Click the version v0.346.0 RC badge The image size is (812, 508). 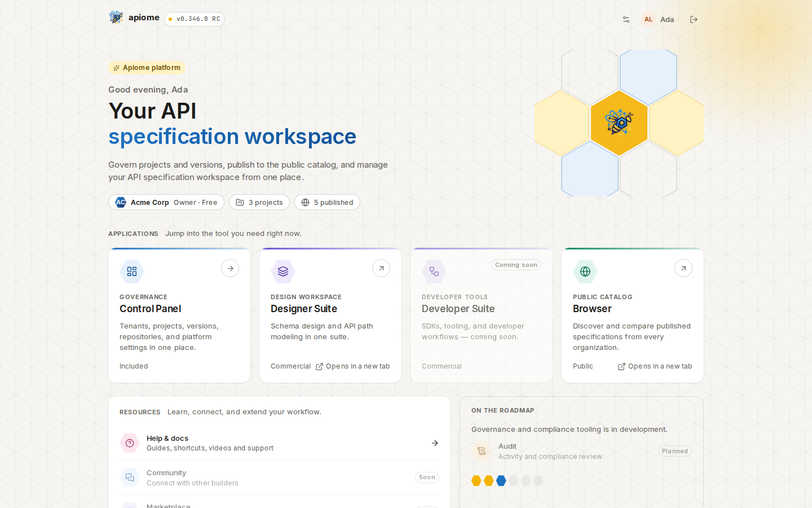[195, 19]
